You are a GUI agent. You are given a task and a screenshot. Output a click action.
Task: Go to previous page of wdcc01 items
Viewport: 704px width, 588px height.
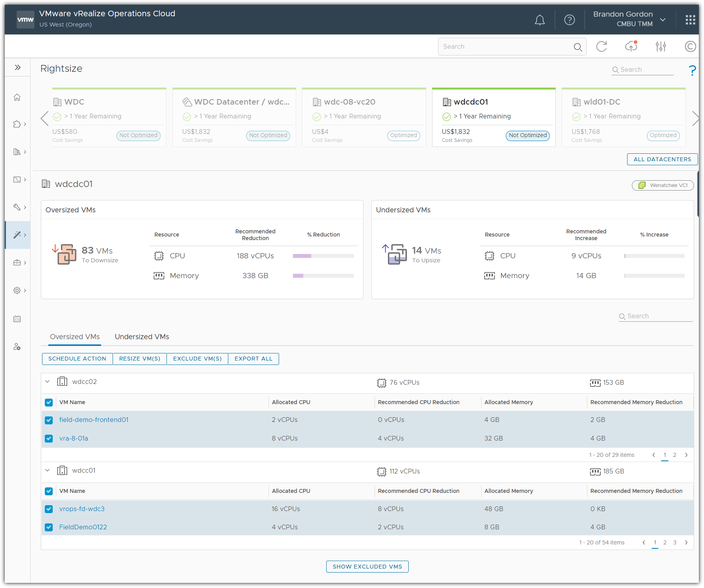point(644,542)
